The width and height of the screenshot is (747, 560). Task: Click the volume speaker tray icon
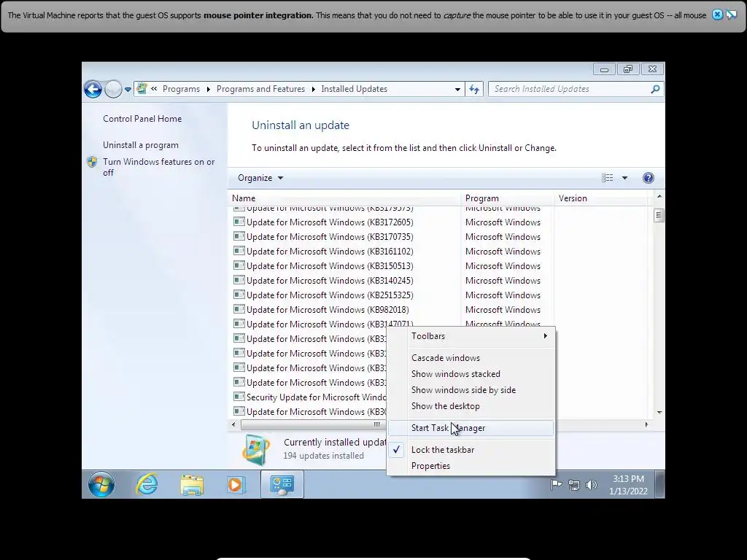(591, 485)
